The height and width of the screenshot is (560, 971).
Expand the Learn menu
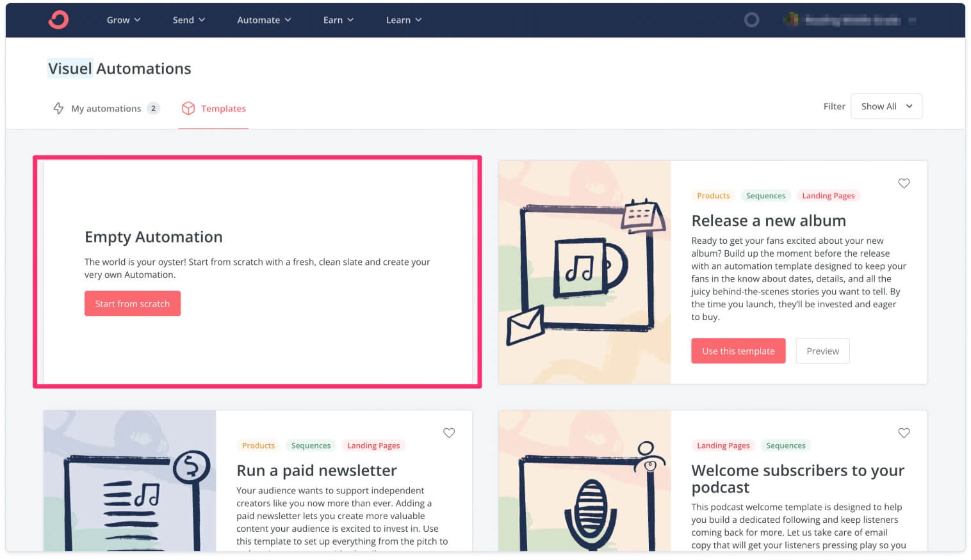(404, 20)
